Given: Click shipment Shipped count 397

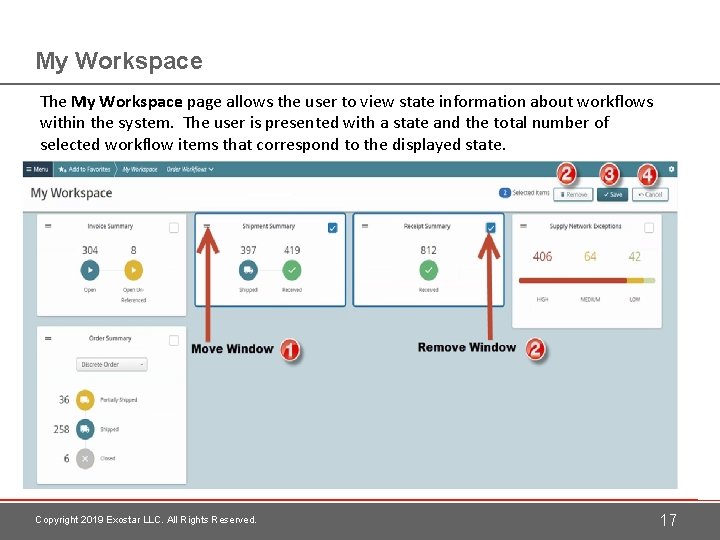Looking at the screenshot, I should click(x=248, y=250).
